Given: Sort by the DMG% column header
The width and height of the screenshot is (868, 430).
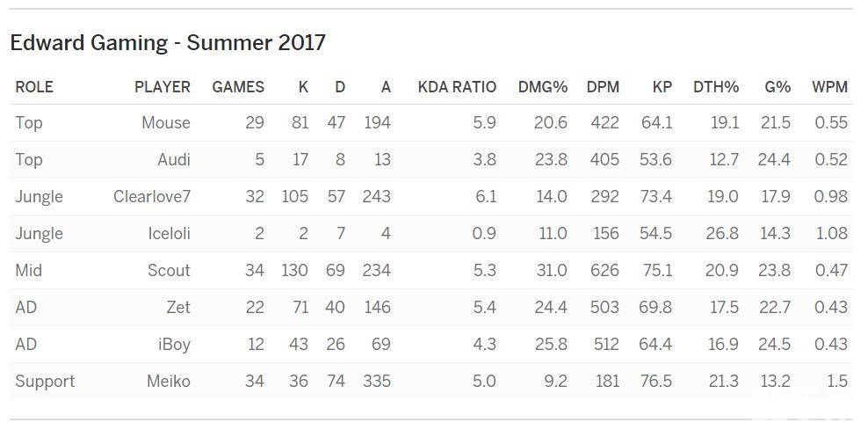Looking at the screenshot, I should (542, 86).
